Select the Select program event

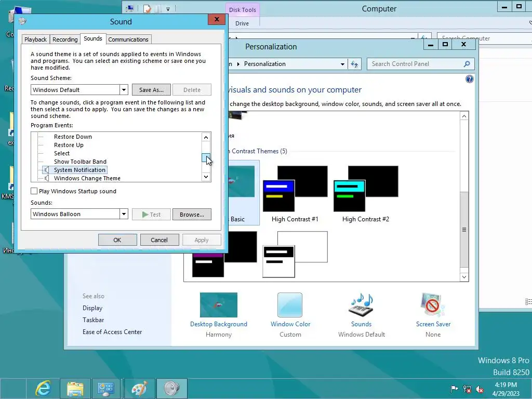tap(61, 153)
